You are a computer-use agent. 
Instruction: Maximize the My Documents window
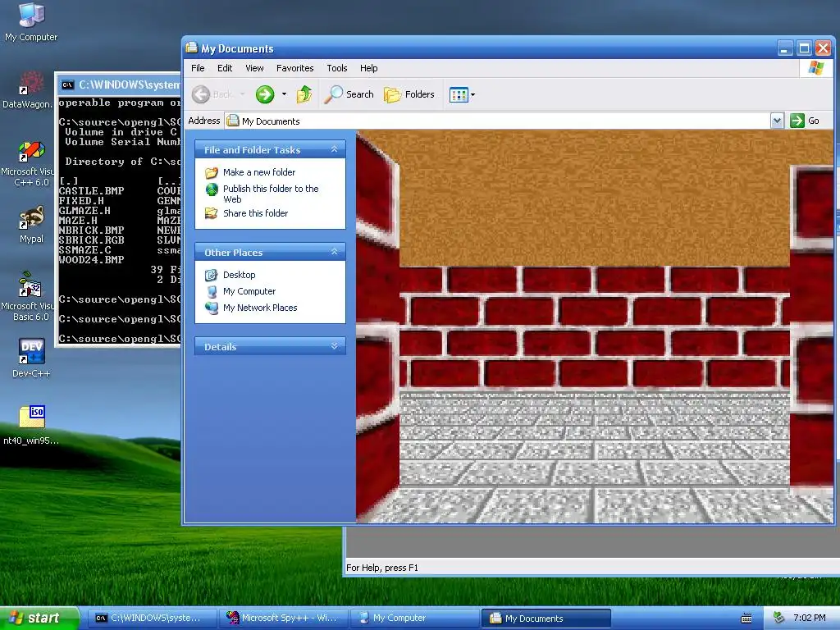click(804, 48)
